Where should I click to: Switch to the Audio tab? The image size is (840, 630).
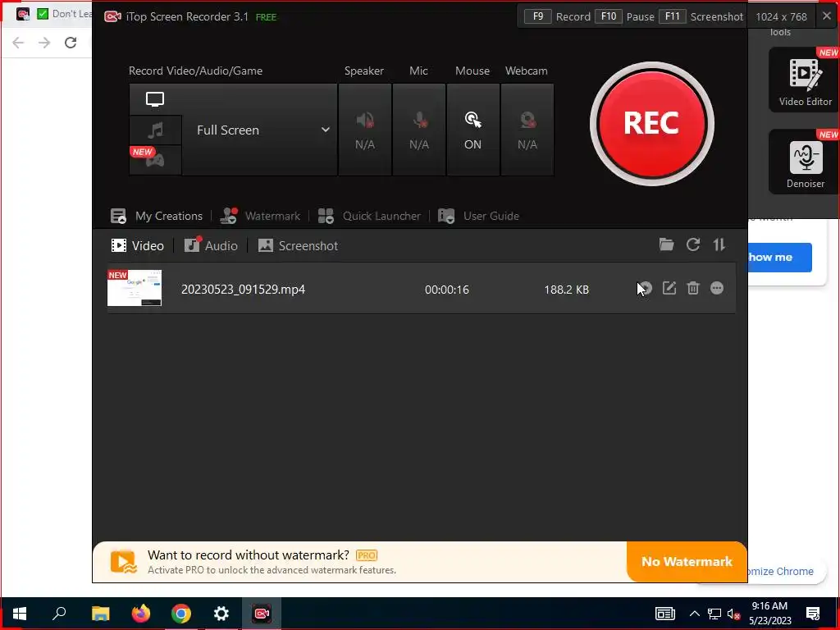click(211, 246)
